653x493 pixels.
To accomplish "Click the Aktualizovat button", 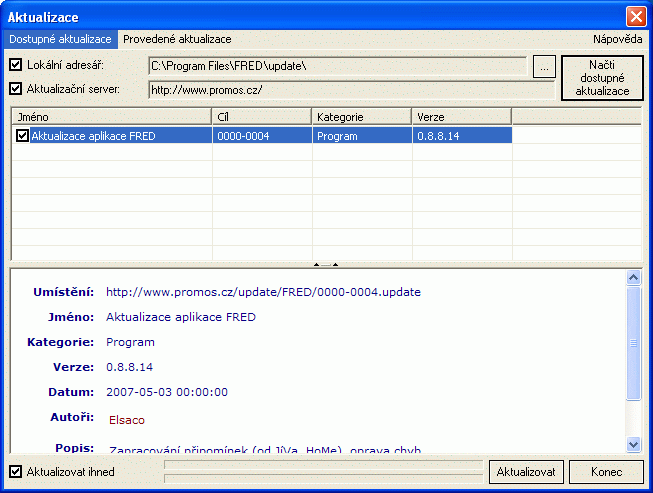I will tap(527, 471).
